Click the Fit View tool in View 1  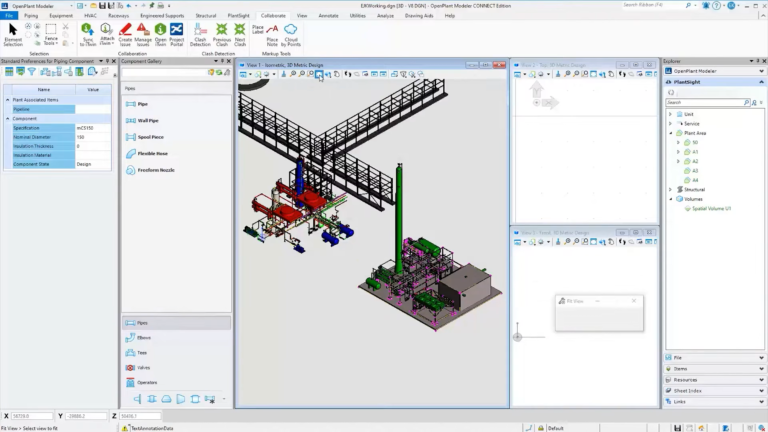[x=319, y=74]
